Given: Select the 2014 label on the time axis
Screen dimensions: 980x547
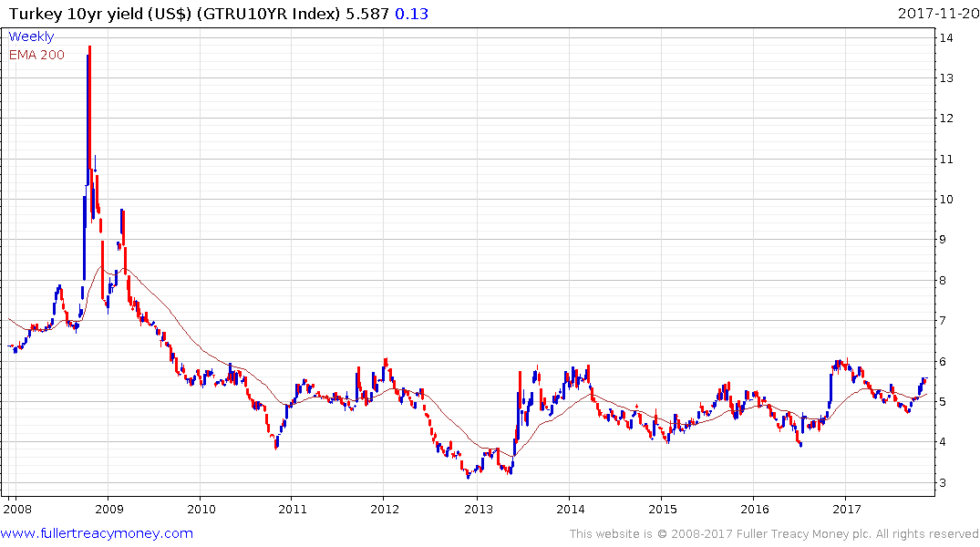Looking at the screenshot, I should pos(571,509).
